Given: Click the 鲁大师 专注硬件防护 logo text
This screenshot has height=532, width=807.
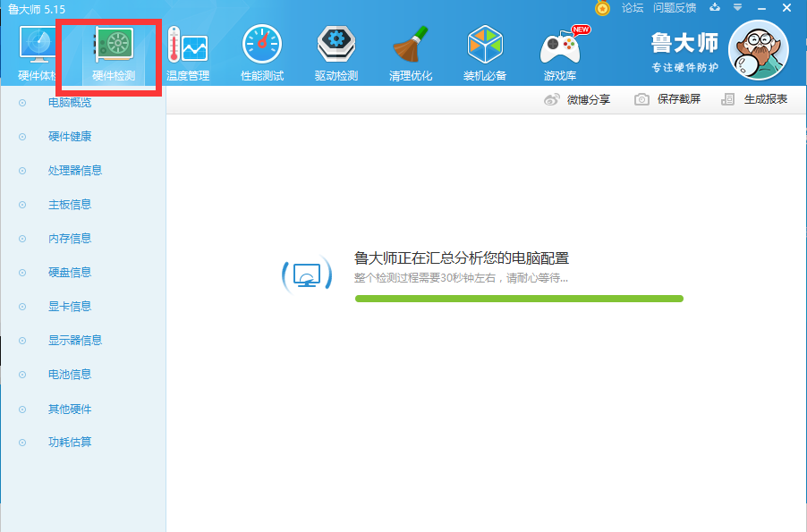Looking at the screenshot, I should pyautogui.click(x=684, y=52).
